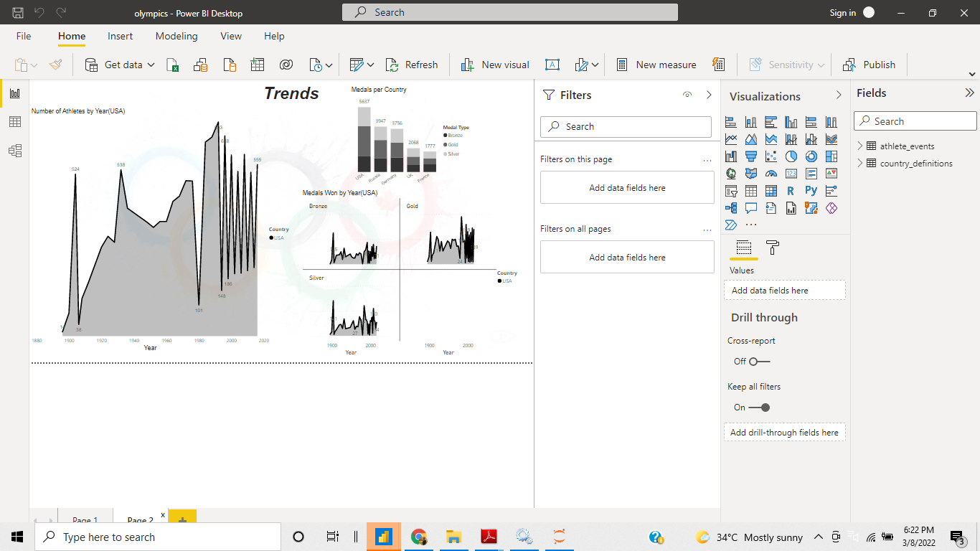This screenshot has height=551, width=980.
Task: Open the Get data dropdown
Action: click(151, 65)
